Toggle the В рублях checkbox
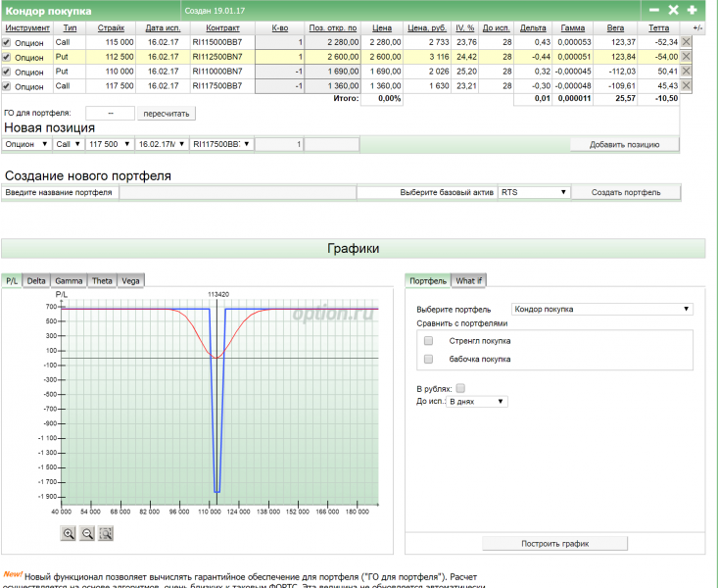The width and height of the screenshot is (718, 588). (x=460, y=389)
